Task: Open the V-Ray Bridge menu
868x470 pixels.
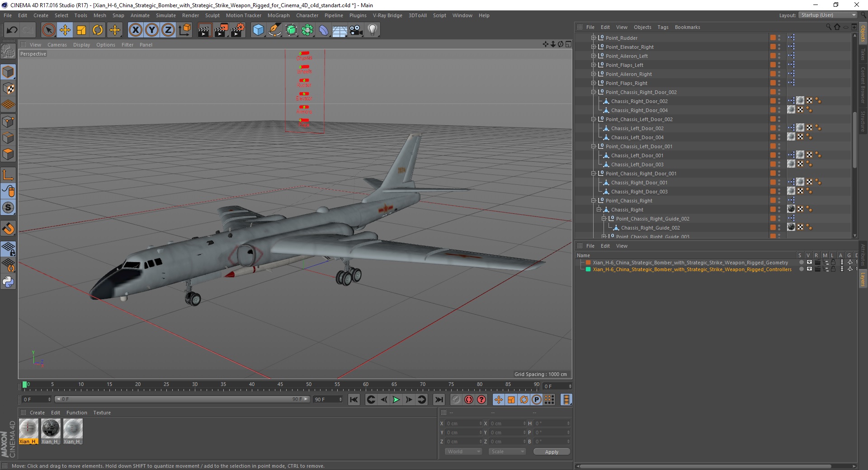Action: click(x=387, y=15)
